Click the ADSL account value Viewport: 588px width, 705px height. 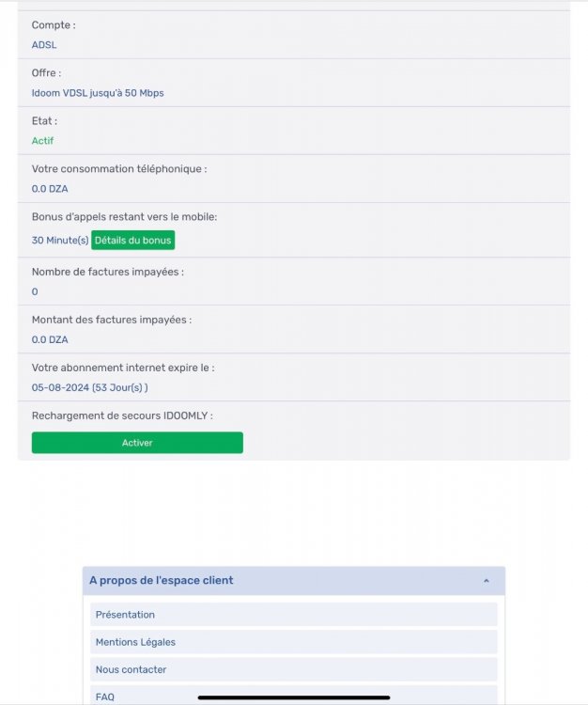tap(44, 44)
